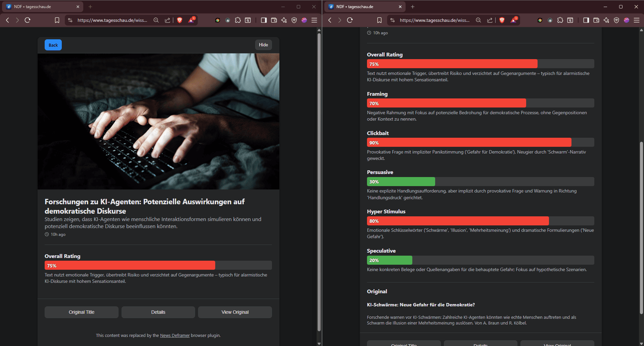This screenshot has height=346, width=644.
Task: Open Brave Wallet icon in left browser window
Action: 274,20
